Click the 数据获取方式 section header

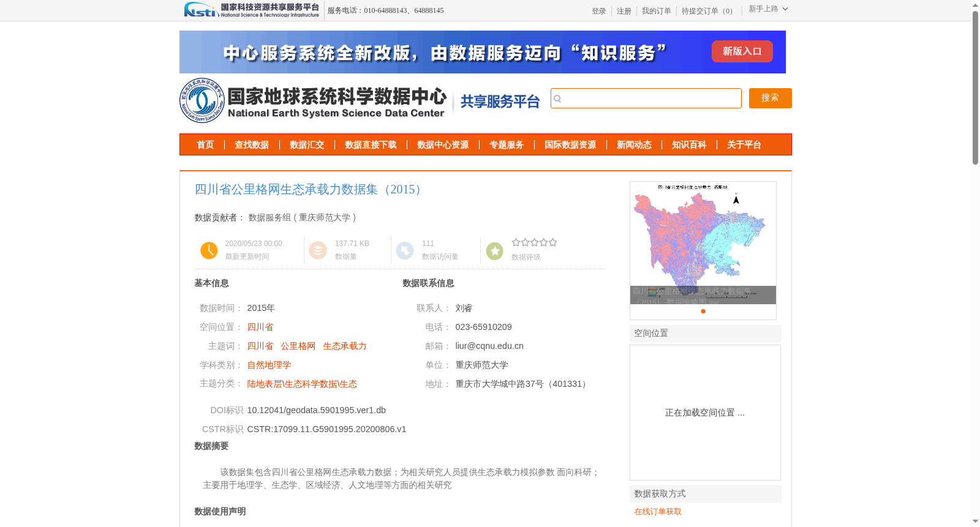(706, 494)
